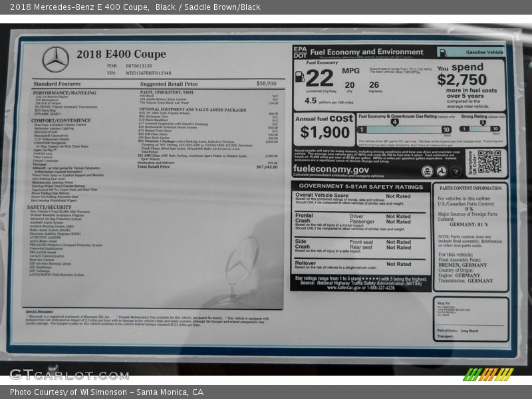This screenshot has width=532, height=399.
Task: Click the "Standard Features" column header
Action: click(57, 84)
